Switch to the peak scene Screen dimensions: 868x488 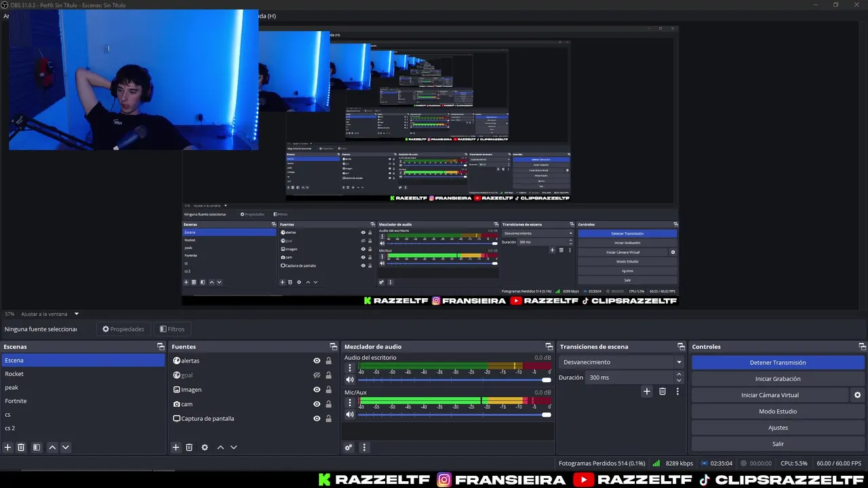[83, 388]
